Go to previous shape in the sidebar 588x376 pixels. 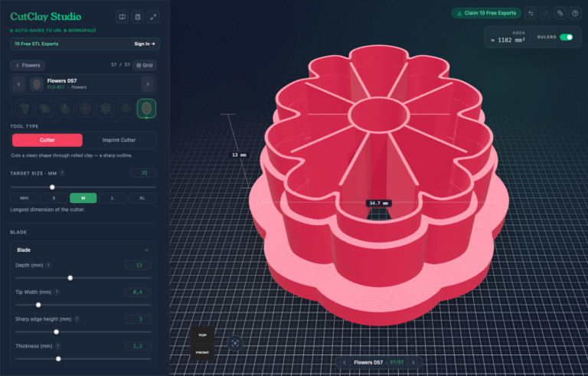point(18,84)
